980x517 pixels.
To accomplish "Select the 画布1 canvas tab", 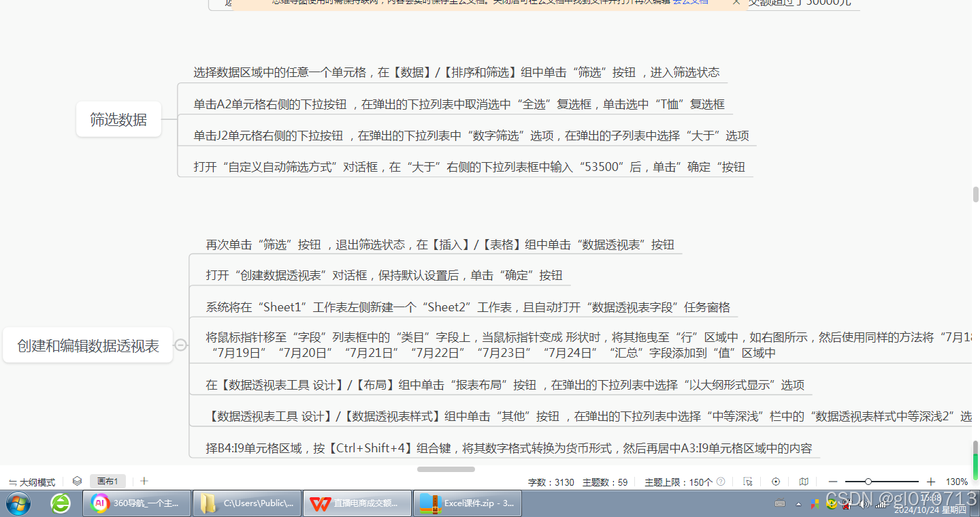I will (x=108, y=482).
